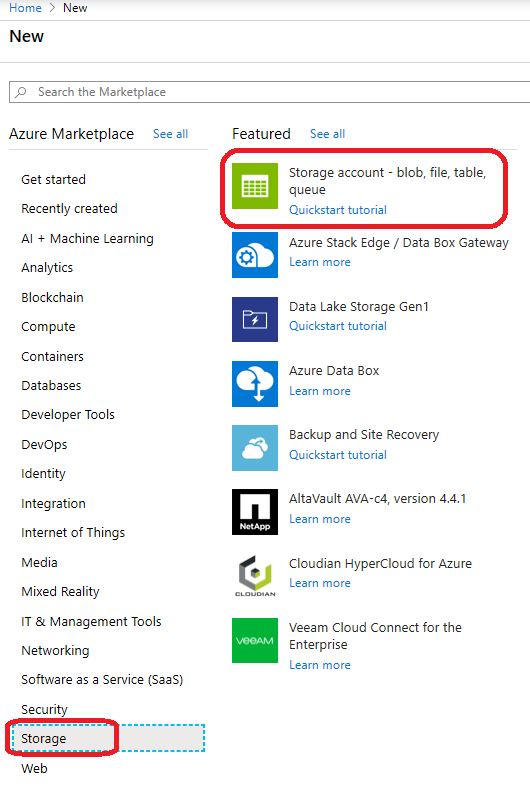Open Learn more under Azure Data Box
This screenshot has height=801, width=530.
tap(320, 391)
